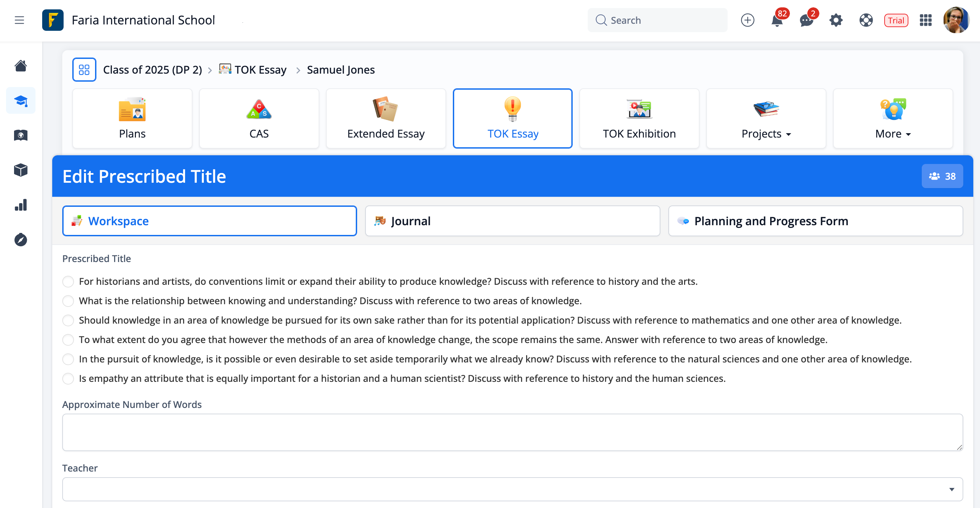Expand the More dropdown menu
The image size is (980, 508).
pos(893,119)
